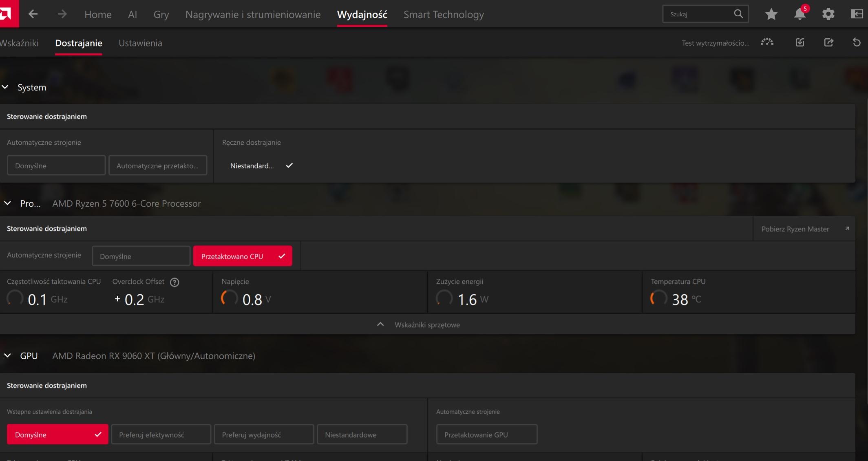Screen dimensions: 868x461
Task: Select Przetaktowano CPU option
Action: tap(242, 256)
